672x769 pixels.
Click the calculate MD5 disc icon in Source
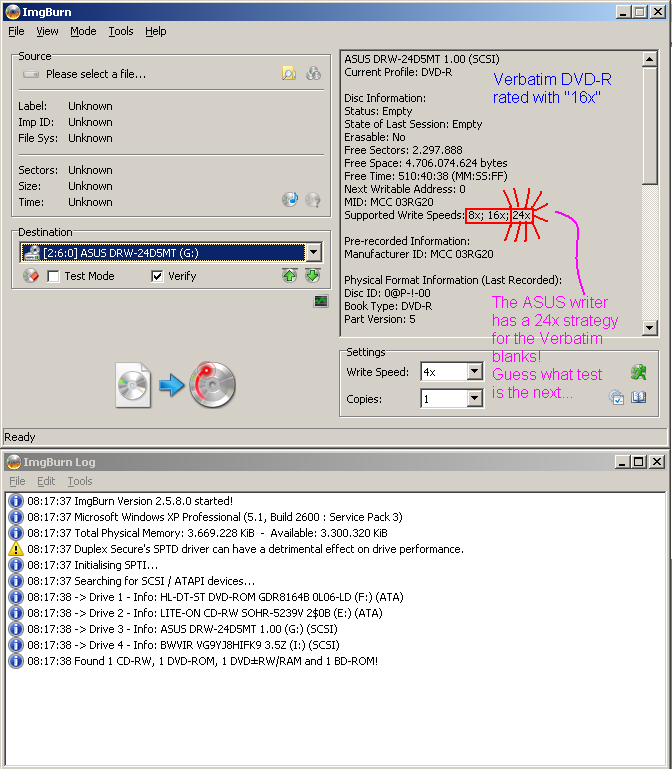[289, 199]
